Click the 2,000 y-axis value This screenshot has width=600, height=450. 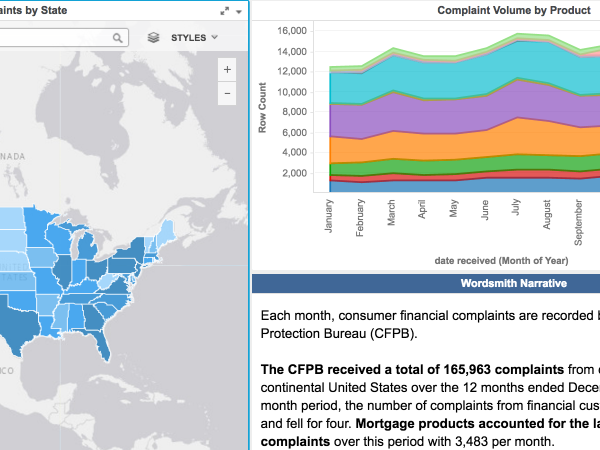click(295, 173)
